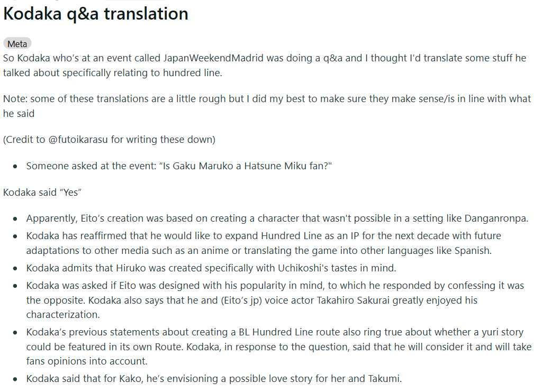The height and width of the screenshot is (392, 542).
Task: Click the bullet about expanding Hundred Line IP
Action: pos(264,243)
